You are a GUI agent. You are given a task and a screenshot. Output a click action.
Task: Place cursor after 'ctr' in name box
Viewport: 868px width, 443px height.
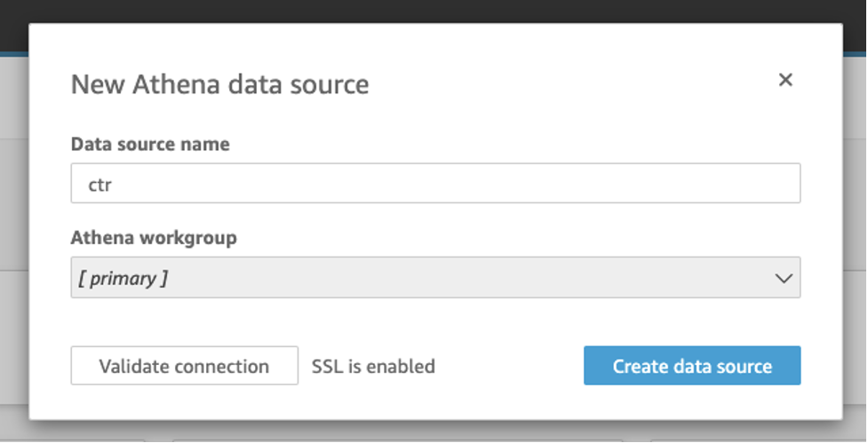click(x=111, y=184)
